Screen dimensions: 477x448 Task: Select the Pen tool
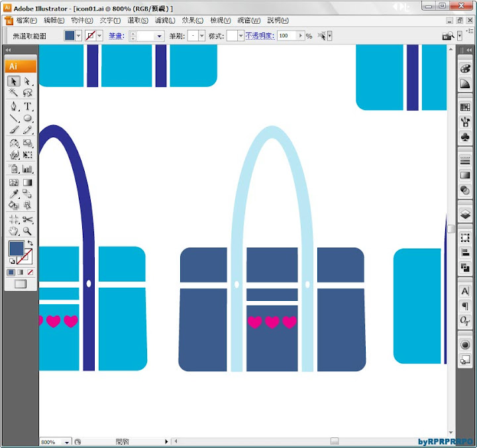pos(14,107)
